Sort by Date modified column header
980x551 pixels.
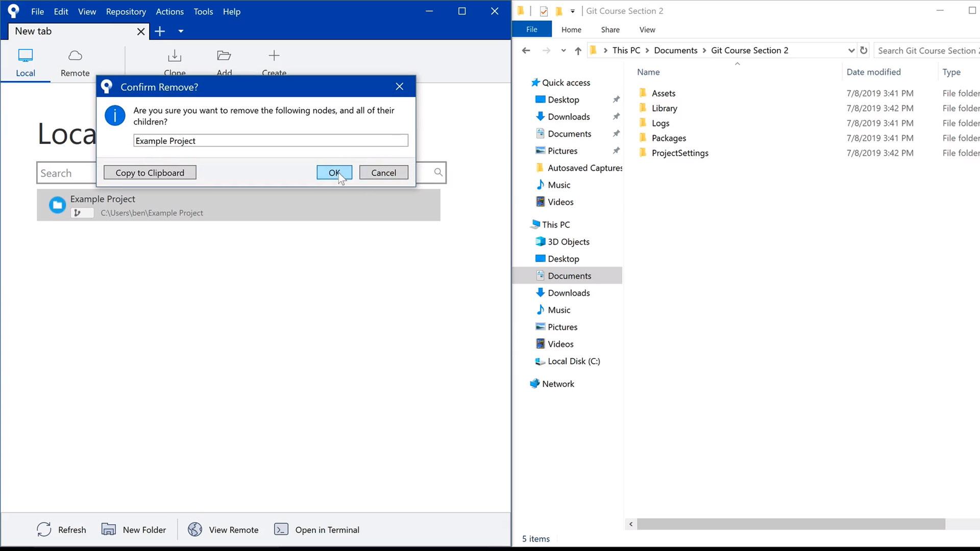coord(873,72)
